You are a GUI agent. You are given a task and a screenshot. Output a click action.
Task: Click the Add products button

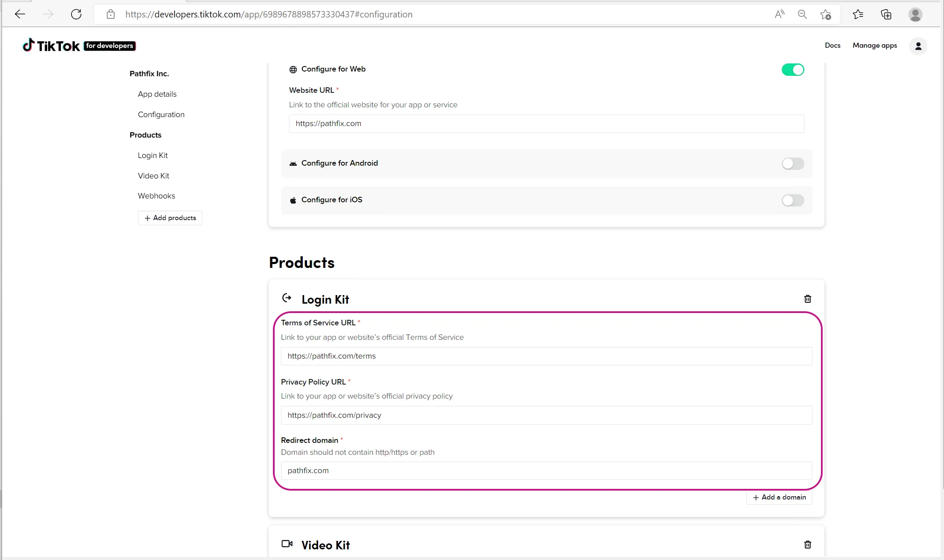coord(170,218)
